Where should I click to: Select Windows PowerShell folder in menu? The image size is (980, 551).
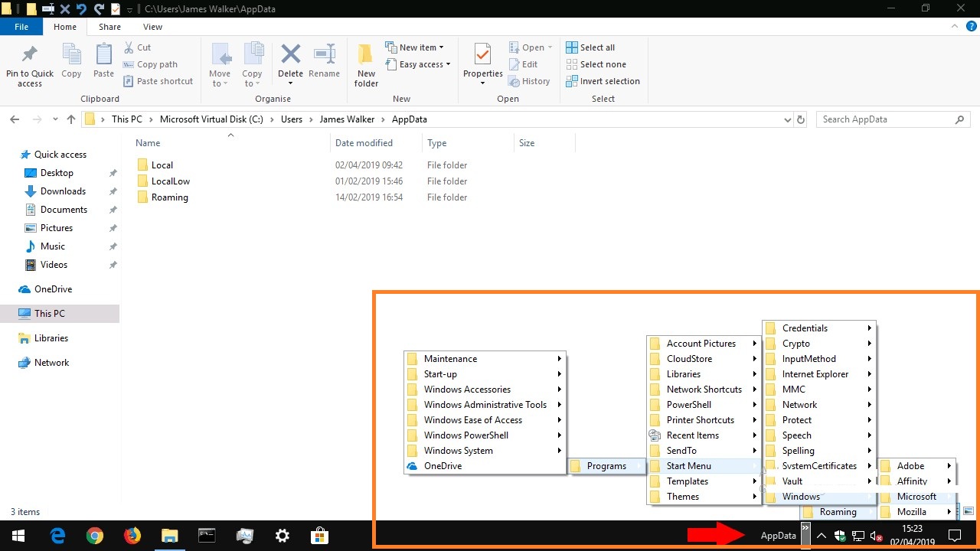(x=465, y=435)
